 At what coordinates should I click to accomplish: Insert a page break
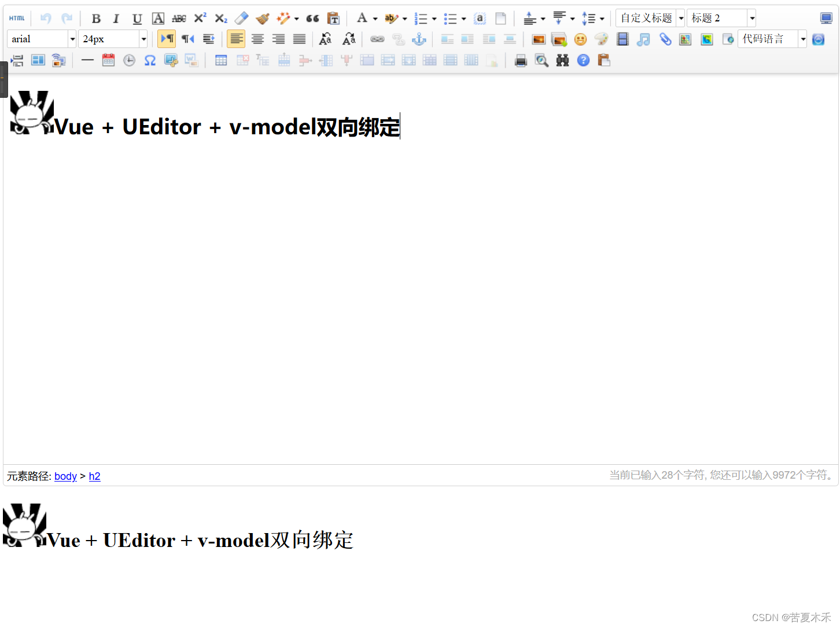tap(17, 60)
